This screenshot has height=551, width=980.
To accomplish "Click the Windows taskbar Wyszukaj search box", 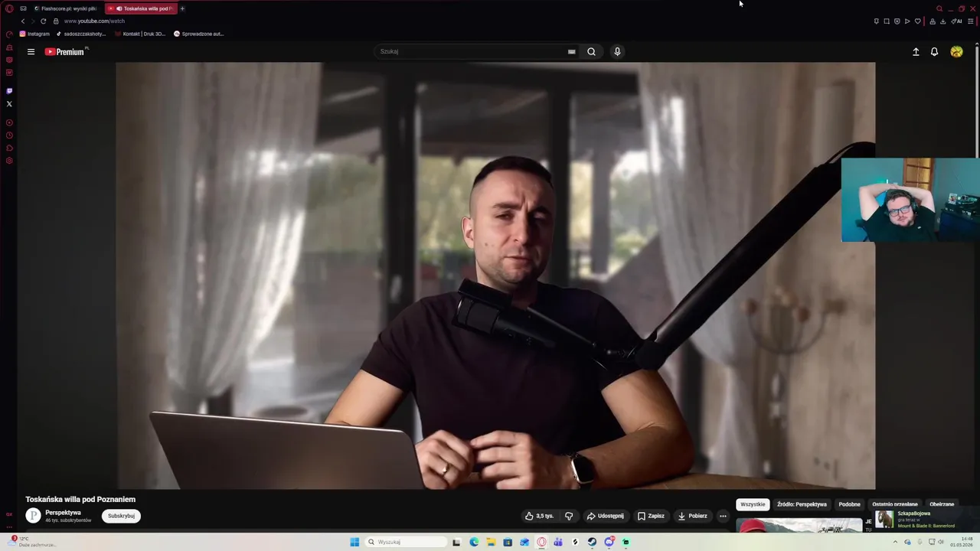I will [404, 542].
